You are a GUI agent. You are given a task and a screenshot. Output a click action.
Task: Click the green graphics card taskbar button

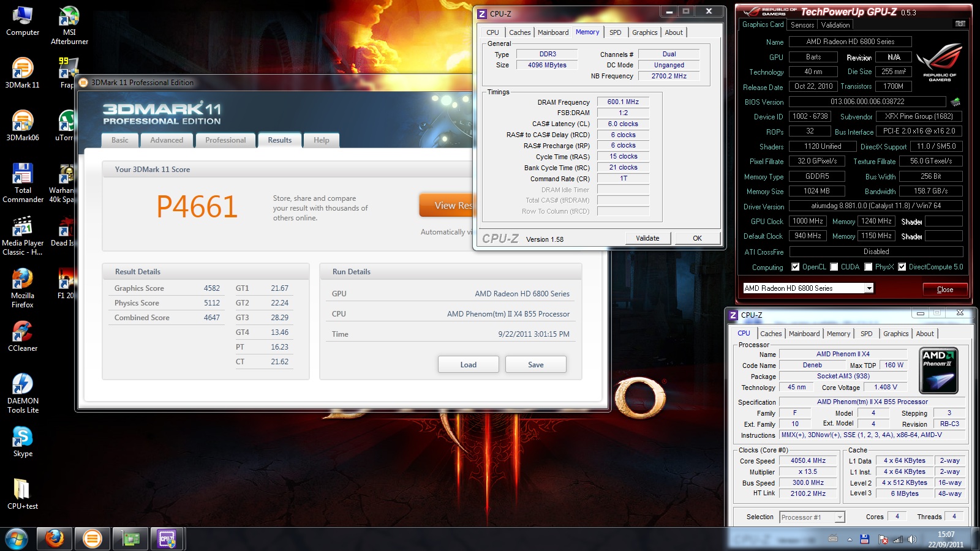[130, 539]
